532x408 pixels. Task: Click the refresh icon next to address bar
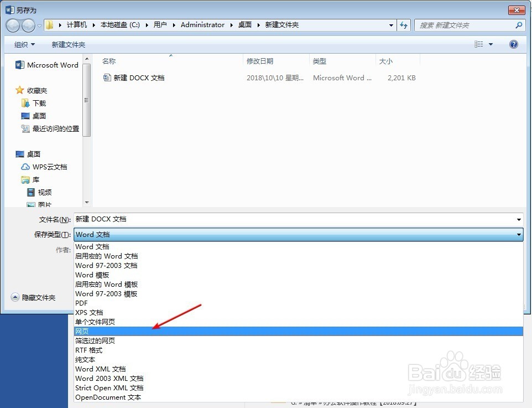[x=403, y=25]
